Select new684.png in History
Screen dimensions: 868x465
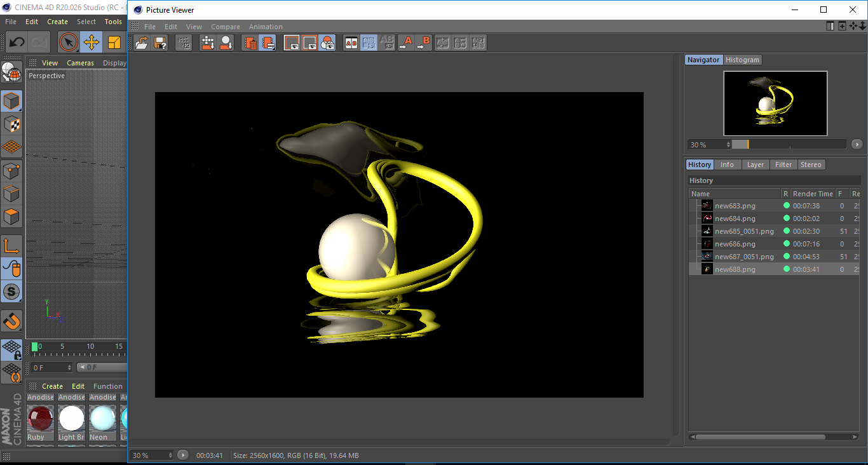(x=735, y=219)
